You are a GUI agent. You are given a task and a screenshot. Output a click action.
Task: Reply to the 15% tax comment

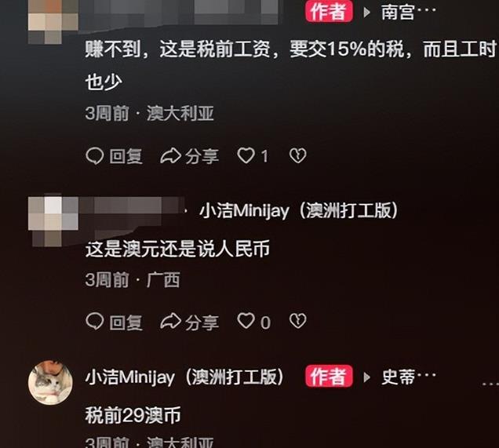(x=114, y=156)
